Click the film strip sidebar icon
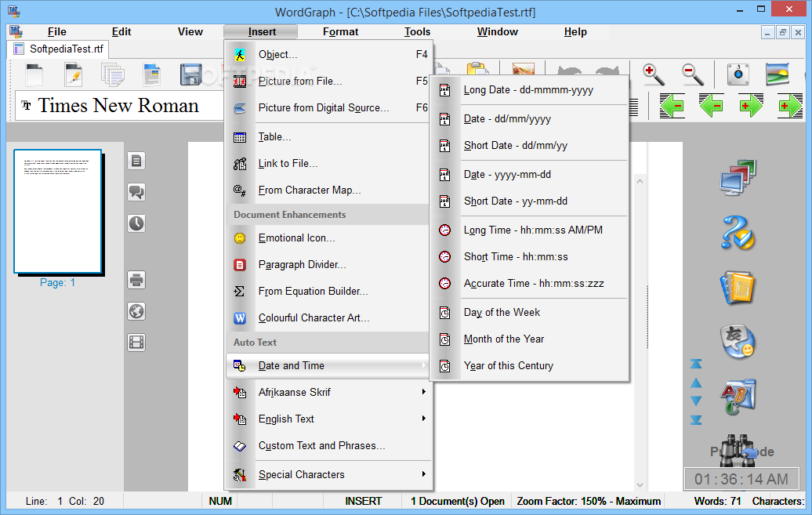The image size is (812, 515). click(x=136, y=343)
